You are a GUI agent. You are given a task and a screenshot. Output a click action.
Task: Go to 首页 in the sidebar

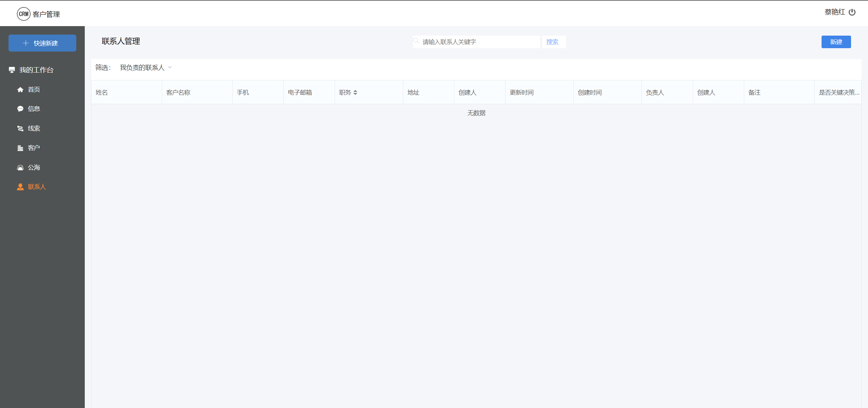[34, 90]
